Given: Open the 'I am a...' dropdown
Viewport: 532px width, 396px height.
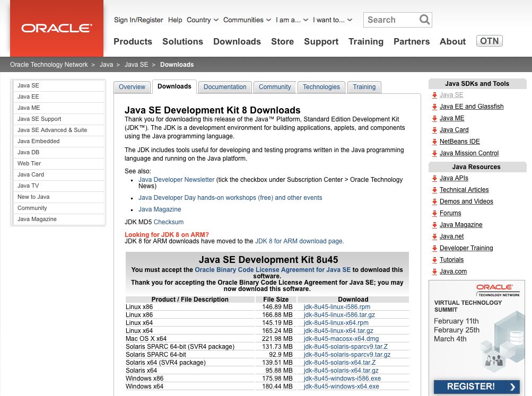Looking at the screenshot, I should [292, 20].
